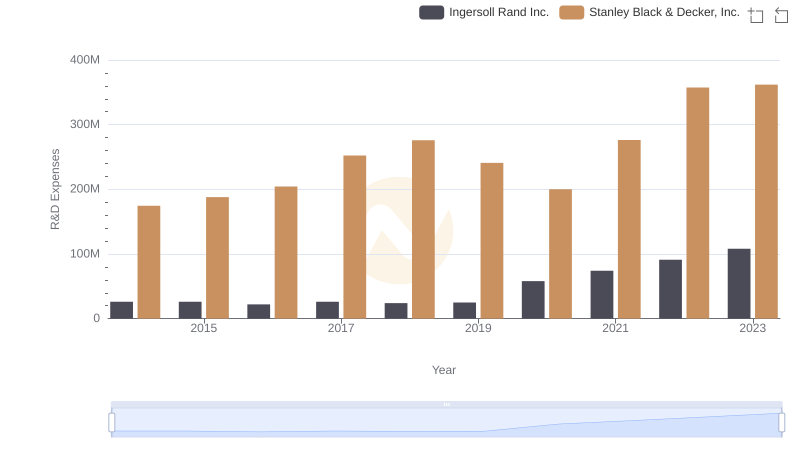Image resolution: width=800 pixels, height=461 pixels.
Task: Click the 'R&D Expenses' axis title
Action: pyautogui.click(x=55, y=189)
